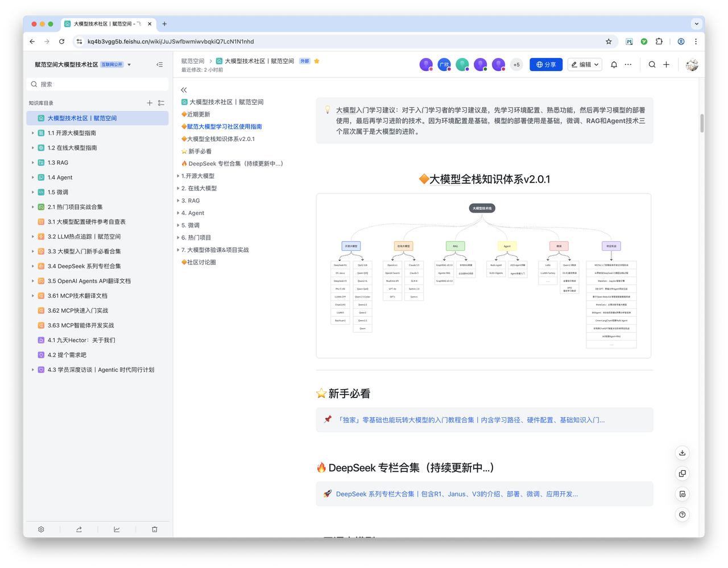Click the +5 more collaborators badge

click(x=516, y=65)
